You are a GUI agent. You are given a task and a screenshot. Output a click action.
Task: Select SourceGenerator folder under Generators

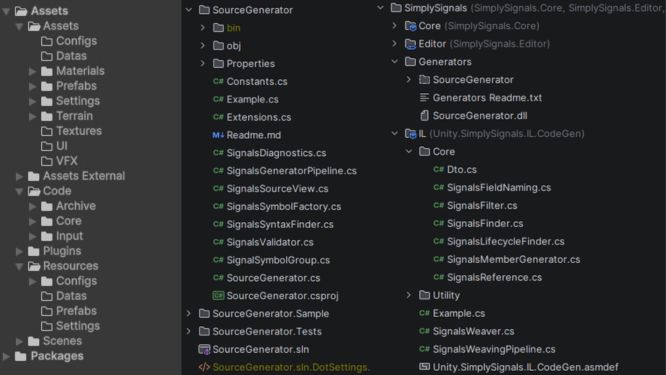[x=473, y=80]
